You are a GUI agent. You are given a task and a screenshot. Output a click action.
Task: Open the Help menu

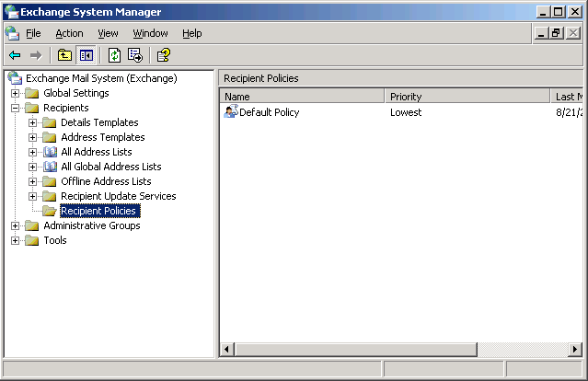192,33
